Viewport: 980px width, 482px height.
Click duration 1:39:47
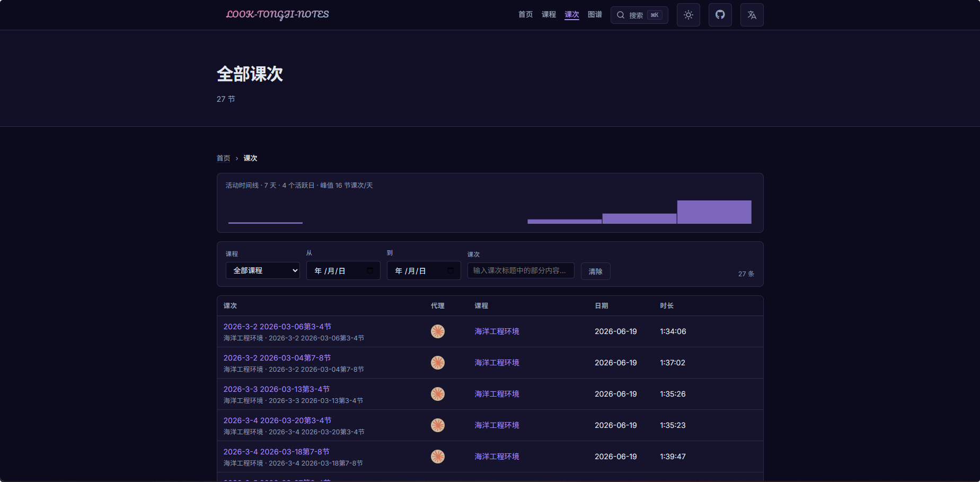point(673,457)
